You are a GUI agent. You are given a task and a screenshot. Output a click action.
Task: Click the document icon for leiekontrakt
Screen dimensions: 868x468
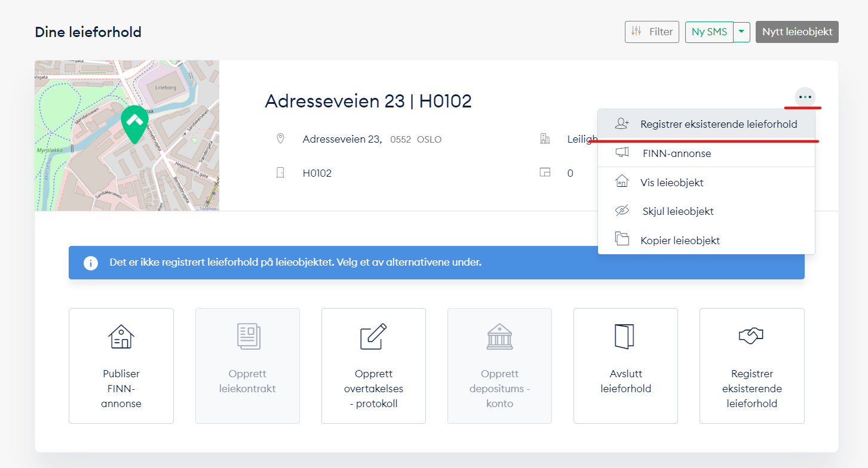247,337
